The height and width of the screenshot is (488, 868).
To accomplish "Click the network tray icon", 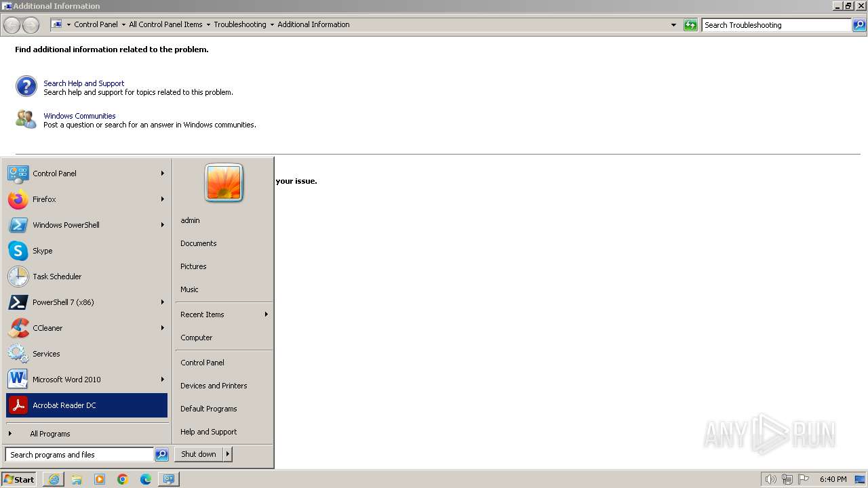I will [x=787, y=479].
